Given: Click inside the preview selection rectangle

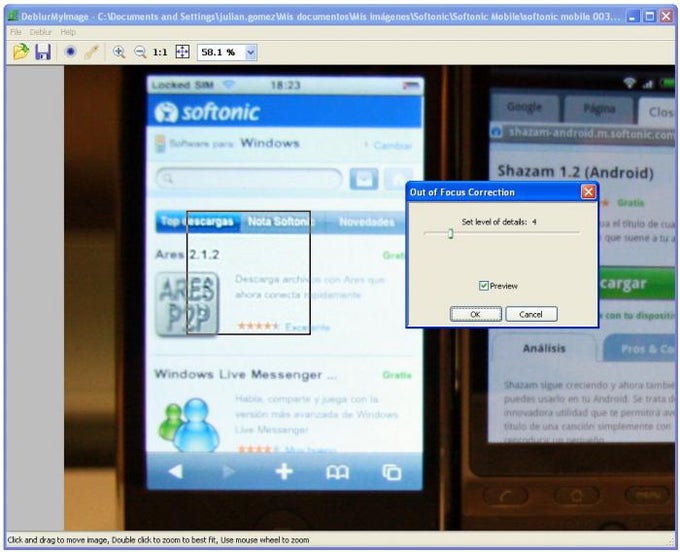Looking at the screenshot, I should pos(248,273).
